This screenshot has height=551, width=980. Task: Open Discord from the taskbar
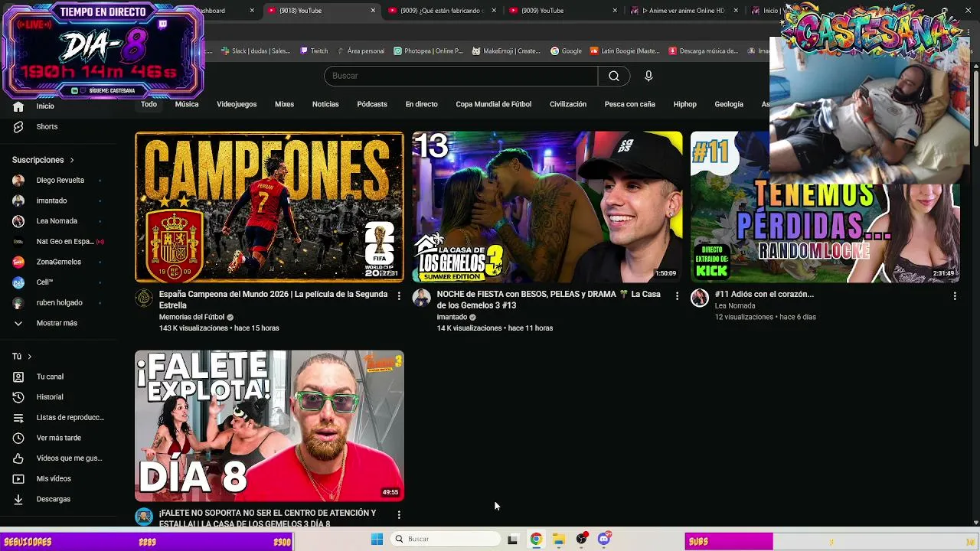[x=604, y=540]
